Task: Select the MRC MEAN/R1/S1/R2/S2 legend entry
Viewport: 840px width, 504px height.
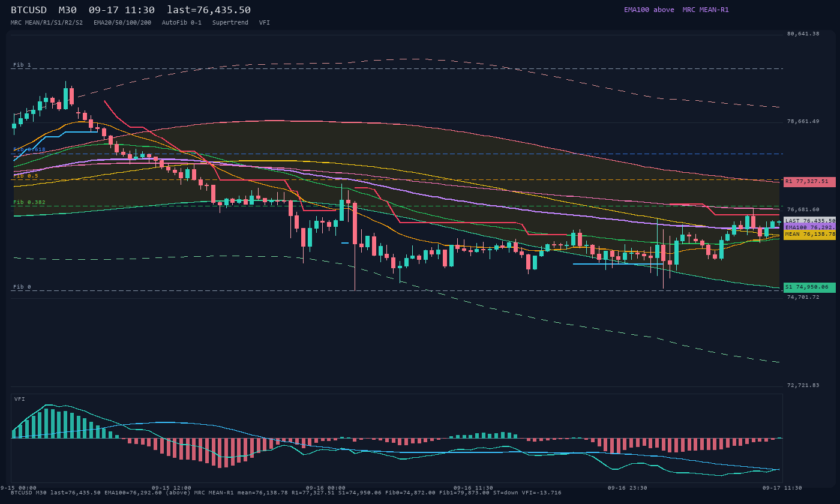Action: [x=47, y=22]
